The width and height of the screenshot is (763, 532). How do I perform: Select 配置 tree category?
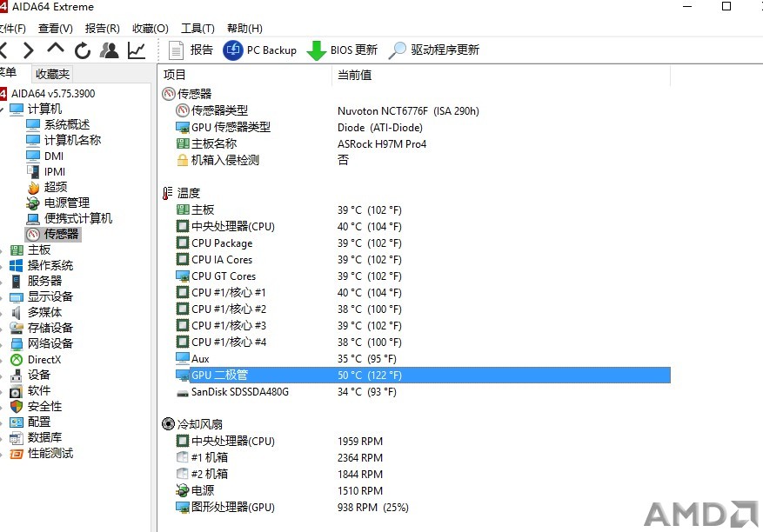tap(30, 422)
